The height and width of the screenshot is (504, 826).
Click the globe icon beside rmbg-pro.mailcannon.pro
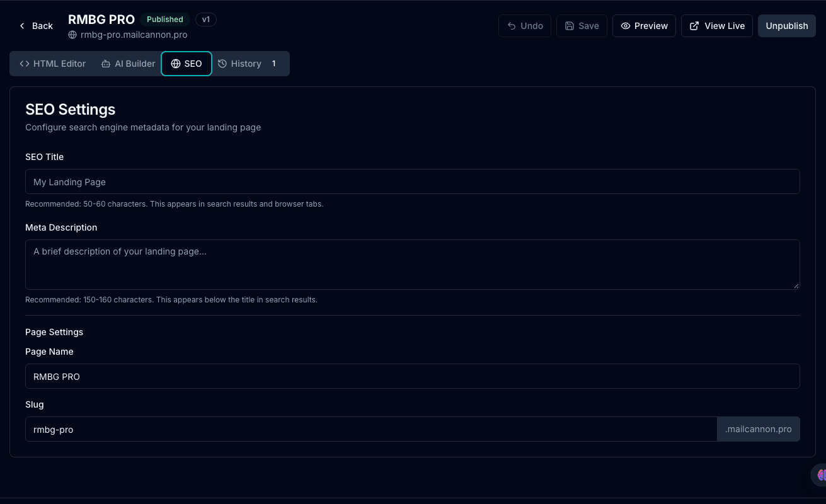72,35
